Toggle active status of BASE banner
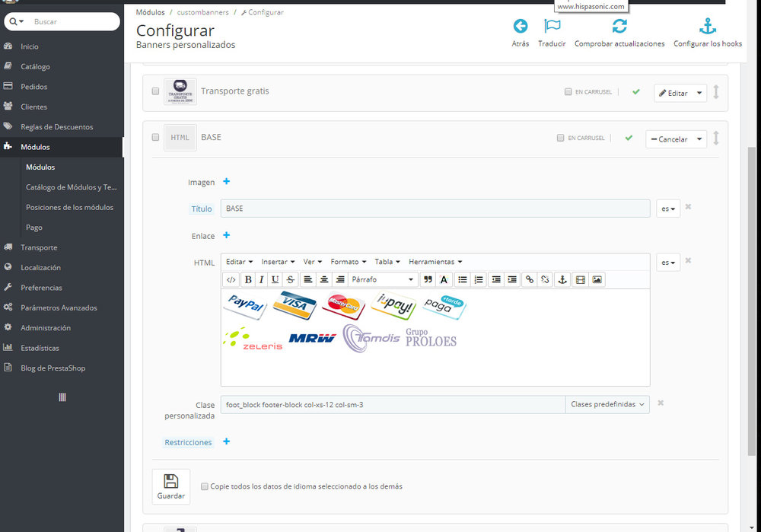The width and height of the screenshot is (761, 532). 629,138
